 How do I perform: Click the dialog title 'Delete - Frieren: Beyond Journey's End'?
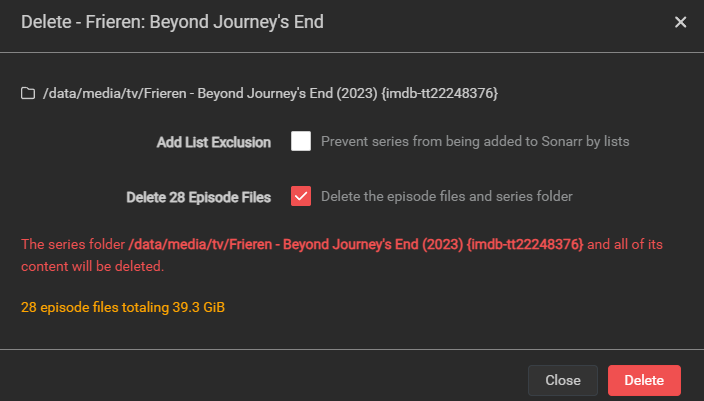[172, 22]
